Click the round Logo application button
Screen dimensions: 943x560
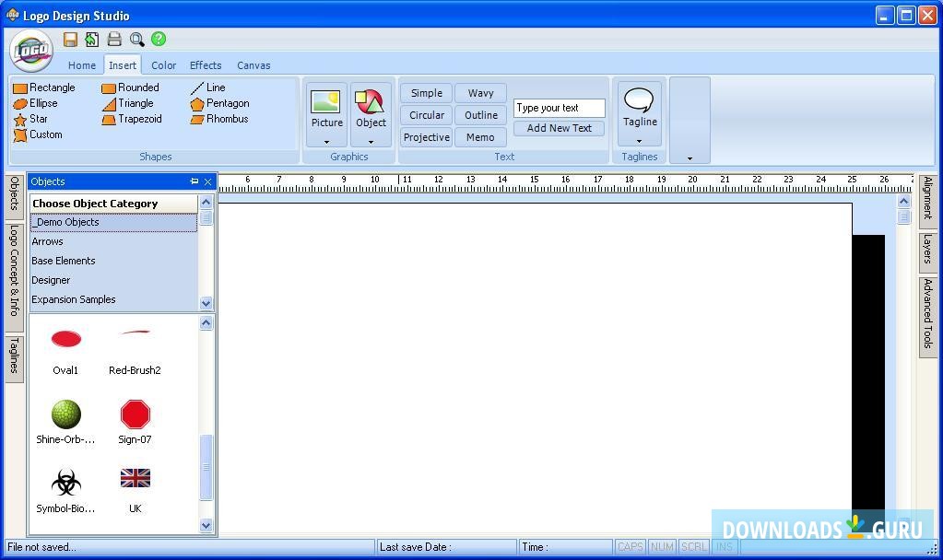31,51
